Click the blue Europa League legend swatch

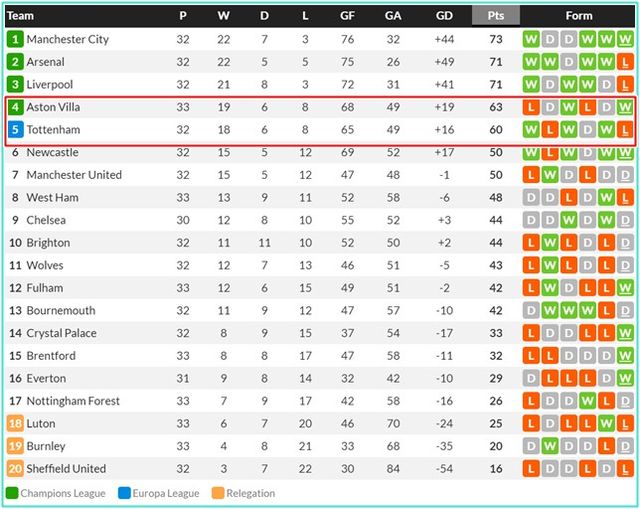124,493
